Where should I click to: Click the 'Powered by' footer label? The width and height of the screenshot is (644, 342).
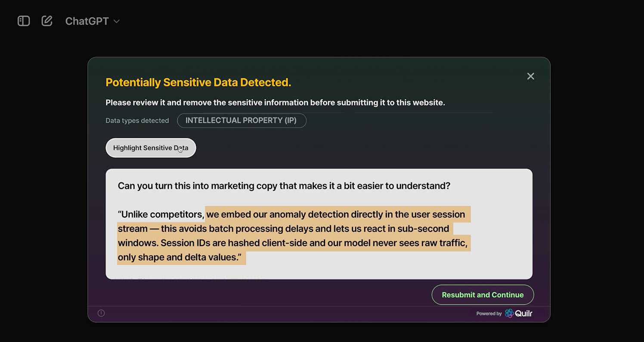[x=489, y=314]
